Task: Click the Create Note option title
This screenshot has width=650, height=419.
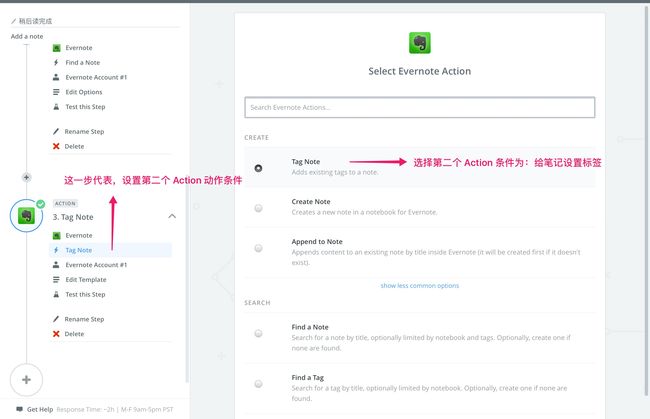Action: click(x=311, y=202)
